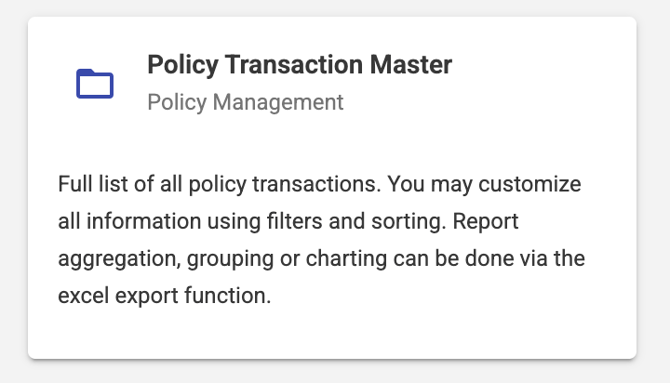Open the Policy Transaction Master report
670x383 pixels.
tap(300, 65)
